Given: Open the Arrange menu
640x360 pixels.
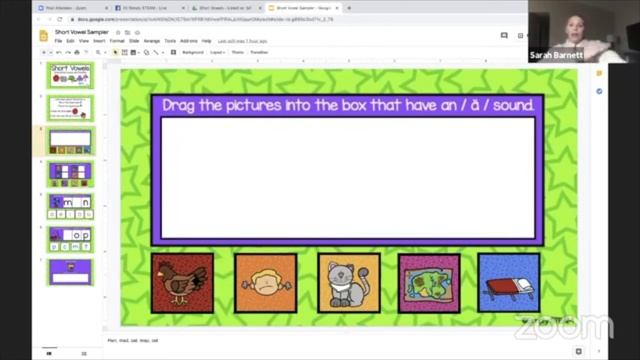Looking at the screenshot, I should coord(152,41).
